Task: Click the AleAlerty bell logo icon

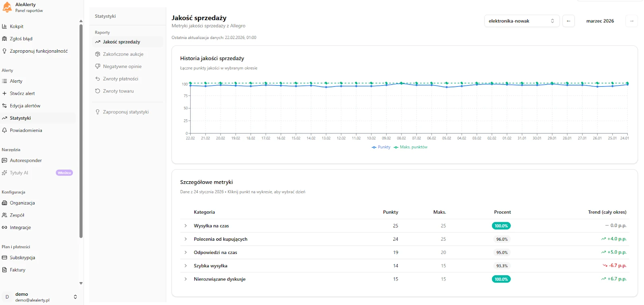Action: tap(7, 7)
